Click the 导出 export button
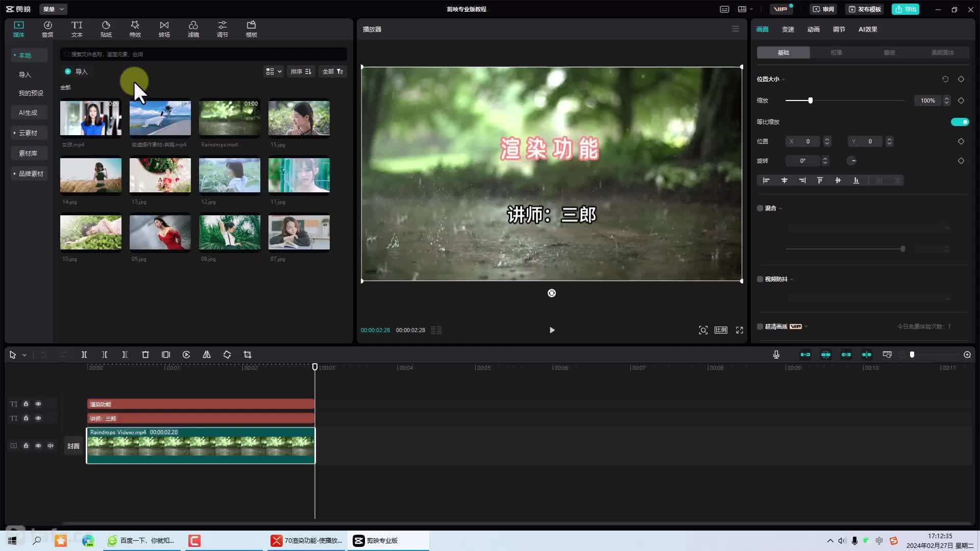Image resolution: width=980 pixels, height=551 pixels. coord(905,9)
